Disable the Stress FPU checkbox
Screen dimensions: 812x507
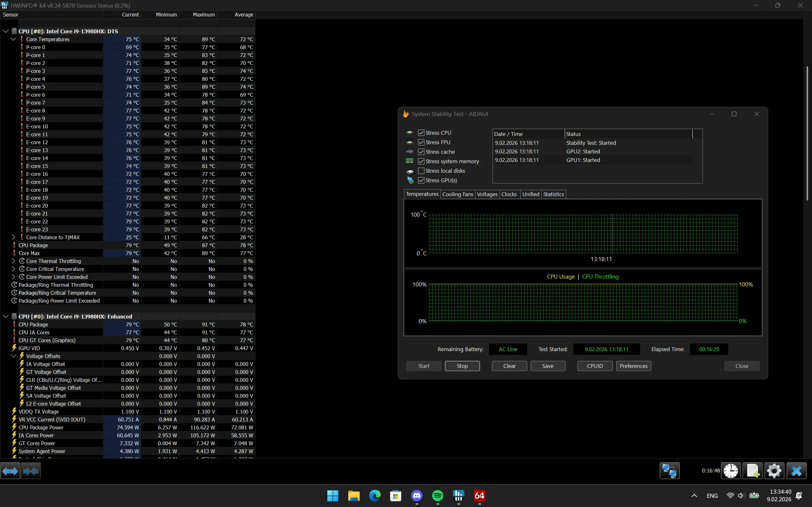pyautogui.click(x=421, y=143)
